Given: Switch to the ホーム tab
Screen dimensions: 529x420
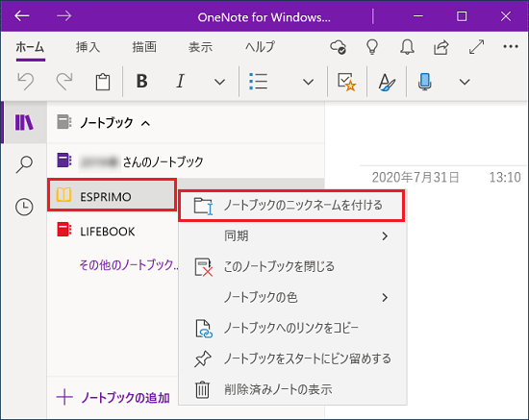Looking at the screenshot, I should pyautogui.click(x=30, y=47).
